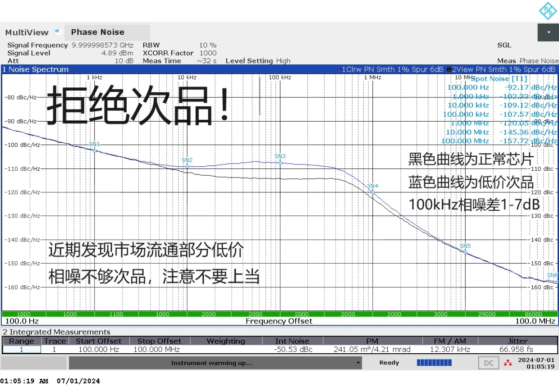
Task: Switch to the MultiView tab
Action: tap(26, 32)
